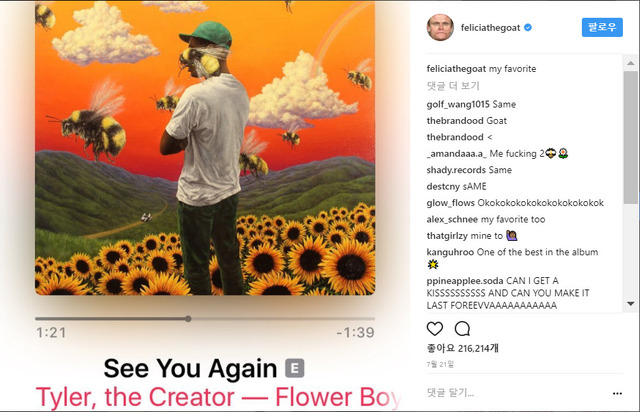Open comments with the speech bubble icon
The width and height of the screenshot is (640, 412).
point(462,329)
